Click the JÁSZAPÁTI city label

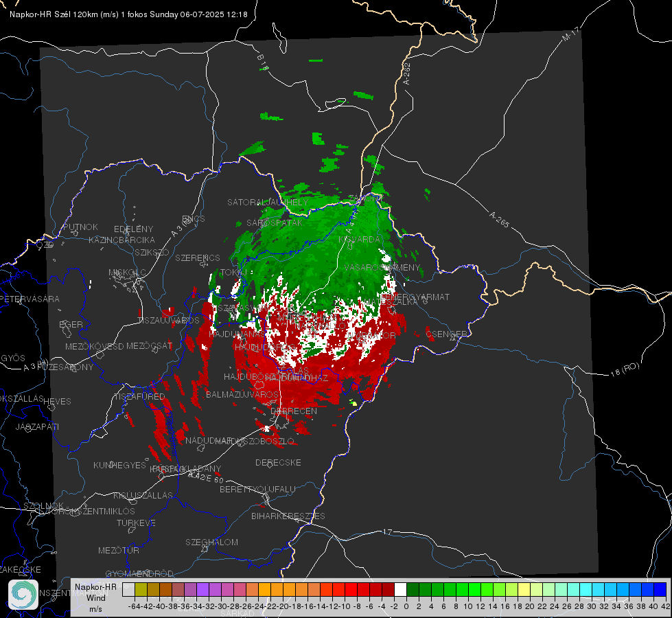point(37,426)
